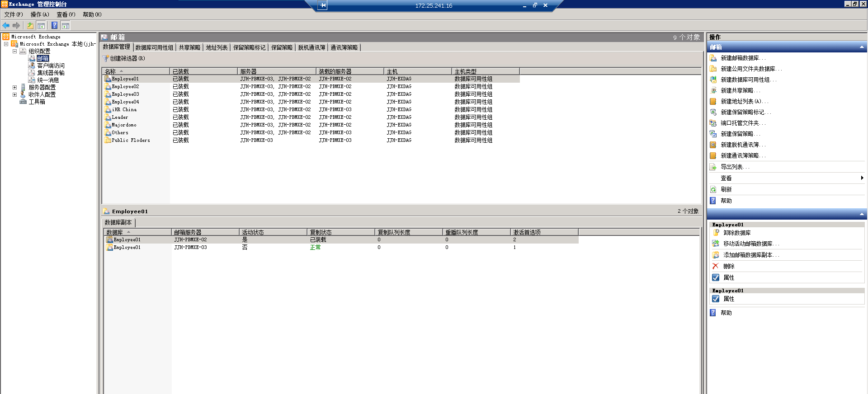Click the 移动活动邮箱数据库 icon
The height and width of the screenshot is (394, 868).
tap(716, 244)
